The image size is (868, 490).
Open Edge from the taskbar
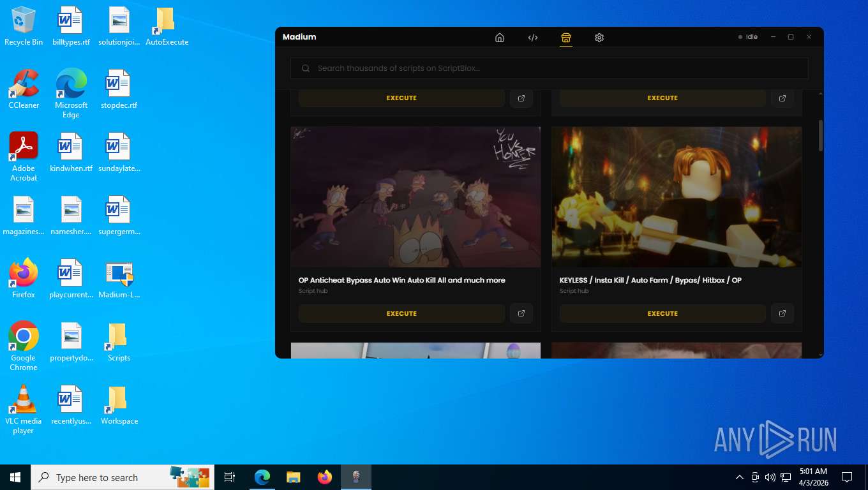(x=262, y=477)
